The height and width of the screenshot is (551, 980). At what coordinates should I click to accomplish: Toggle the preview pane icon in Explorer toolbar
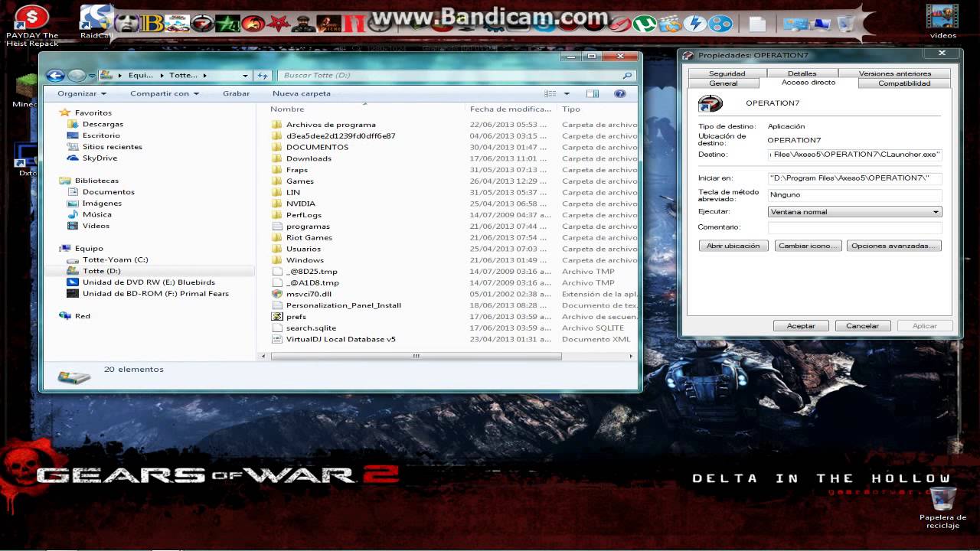click(x=593, y=93)
